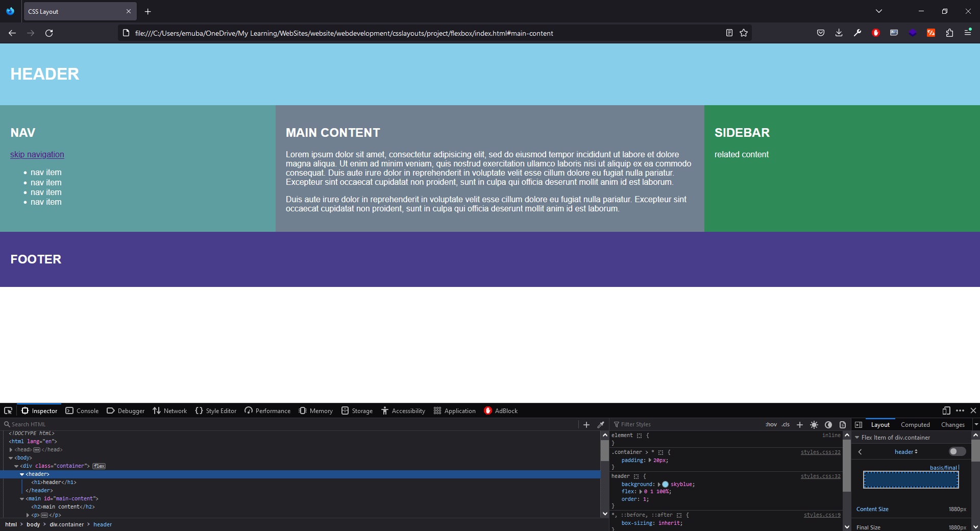Expand the padding shorthand property
This screenshot has height=531, width=980.
[x=650, y=461]
